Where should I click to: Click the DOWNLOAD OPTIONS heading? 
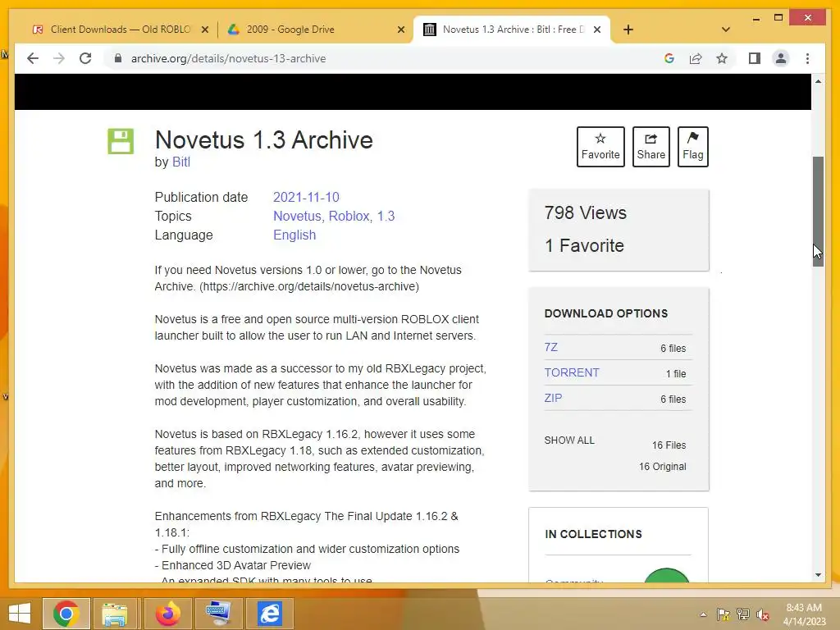606,313
